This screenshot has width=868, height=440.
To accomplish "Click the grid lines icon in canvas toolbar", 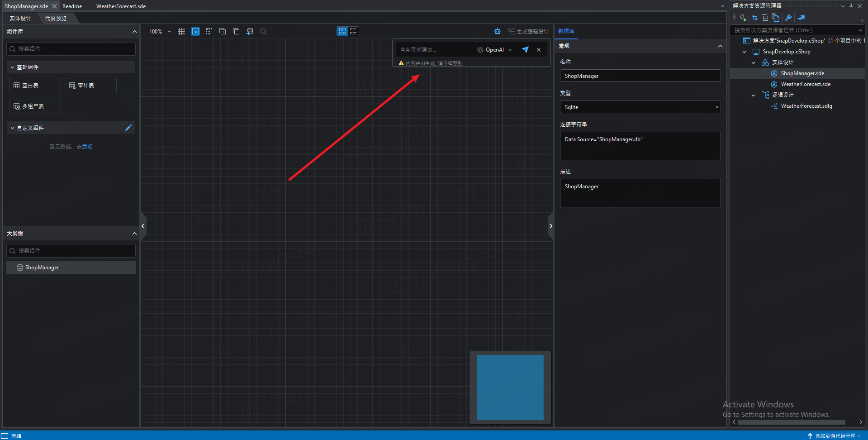I will pyautogui.click(x=181, y=31).
